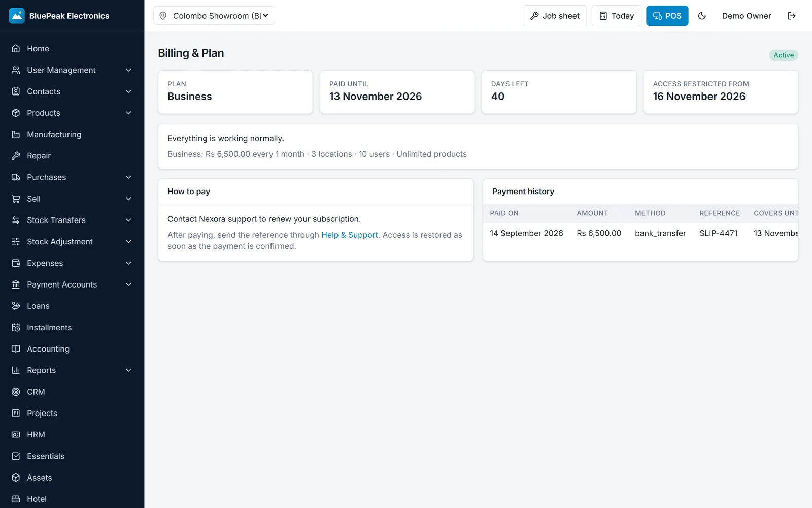Click the bank_transfer method cell

click(660, 233)
